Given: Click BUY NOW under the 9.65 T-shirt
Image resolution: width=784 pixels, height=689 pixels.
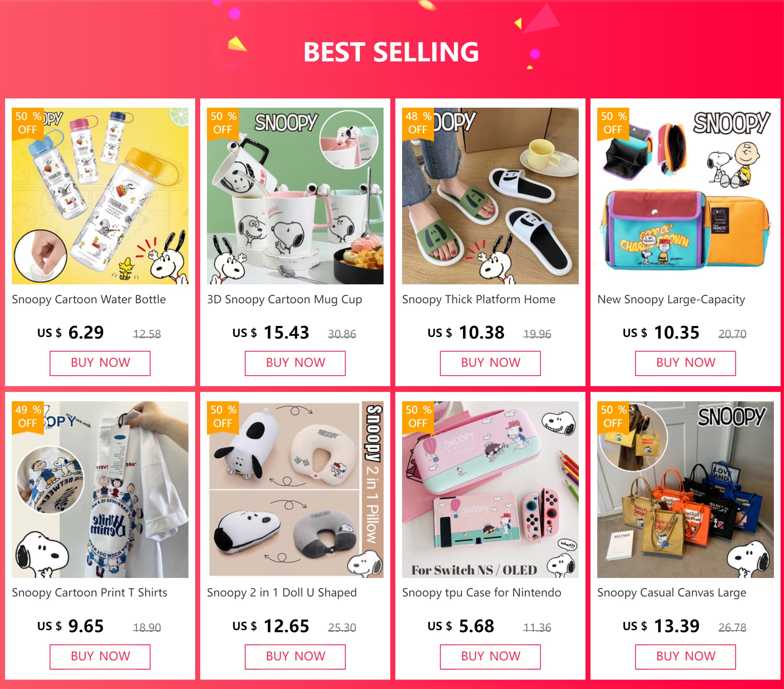Looking at the screenshot, I should pos(100,657).
